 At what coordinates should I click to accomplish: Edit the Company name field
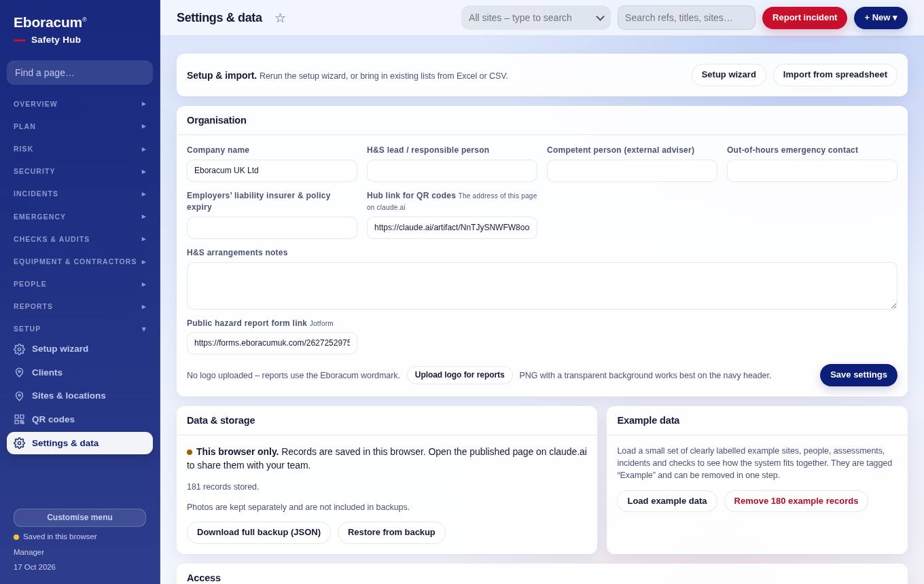coord(272,170)
